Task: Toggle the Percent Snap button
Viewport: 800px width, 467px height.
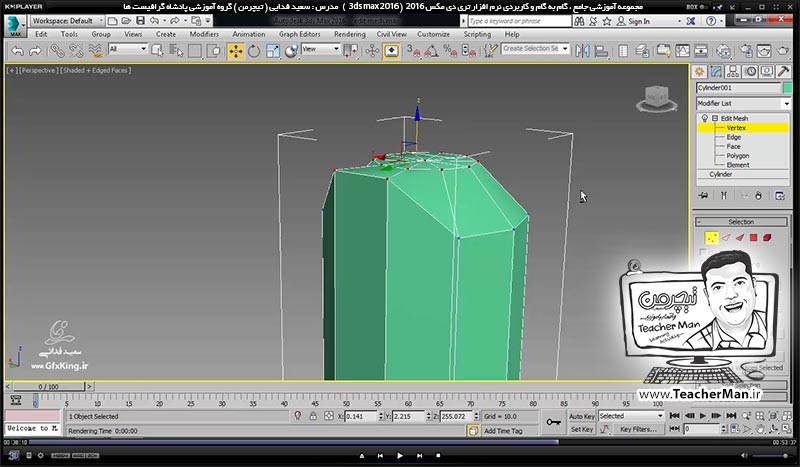Action: pyautogui.click(x=450, y=51)
